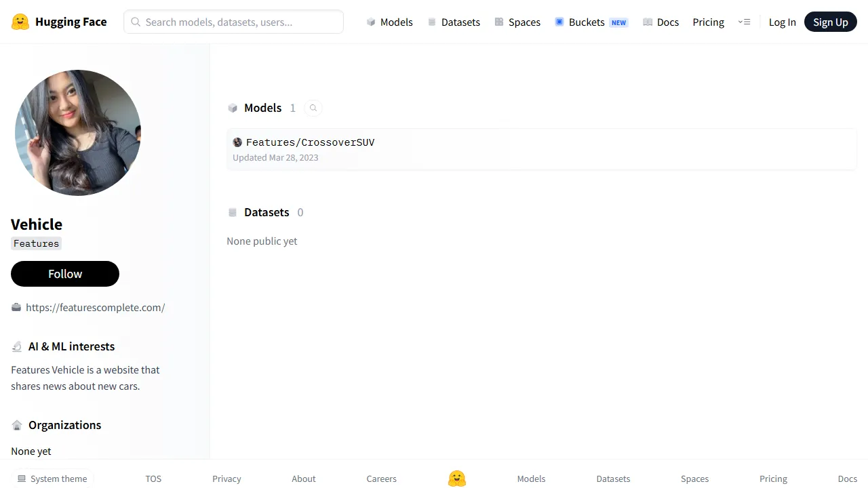Click the Spaces icon in the top navigation
The width and height of the screenshot is (868, 488).
499,22
